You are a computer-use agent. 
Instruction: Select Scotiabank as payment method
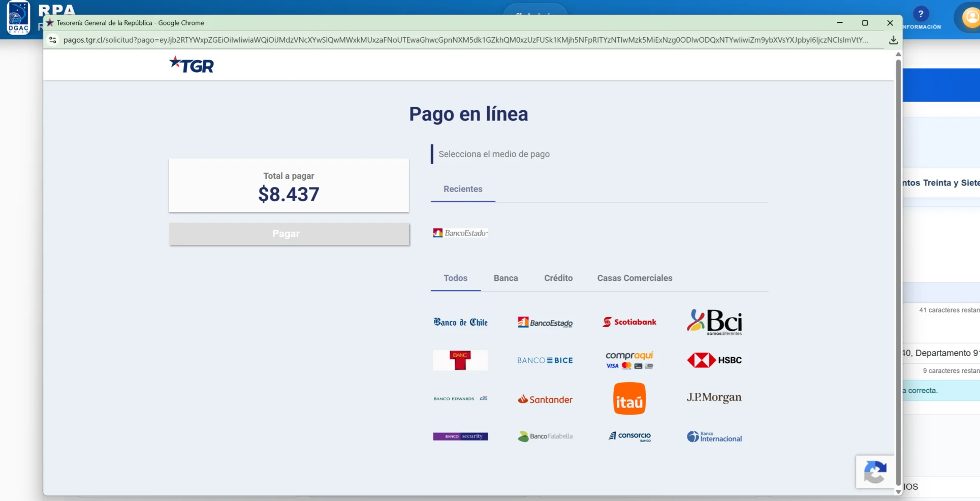(629, 322)
